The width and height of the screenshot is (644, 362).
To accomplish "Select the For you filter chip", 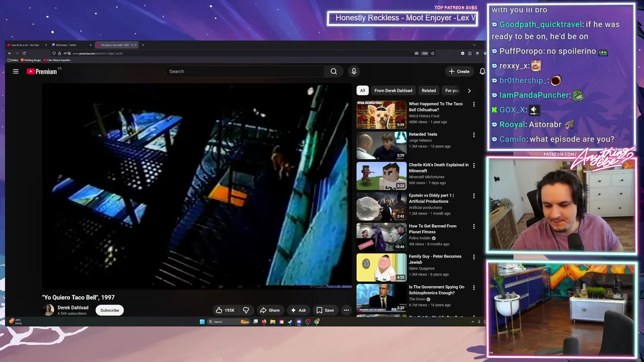I will (452, 90).
